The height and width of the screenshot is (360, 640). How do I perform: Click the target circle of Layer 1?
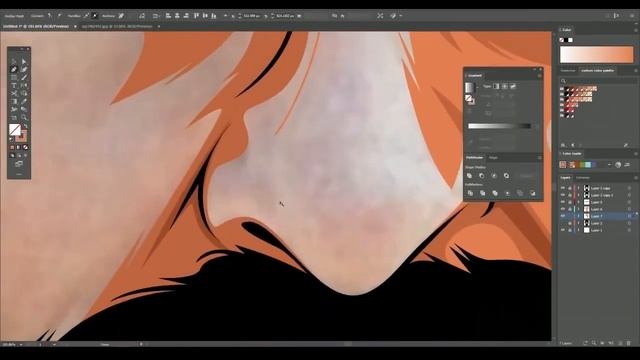click(x=629, y=230)
